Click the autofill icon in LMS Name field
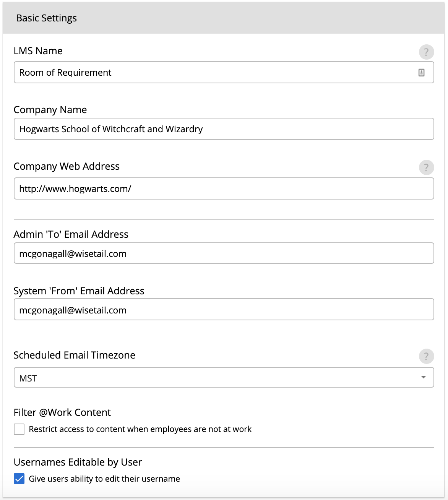The height and width of the screenshot is (500, 448). pyautogui.click(x=421, y=72)
